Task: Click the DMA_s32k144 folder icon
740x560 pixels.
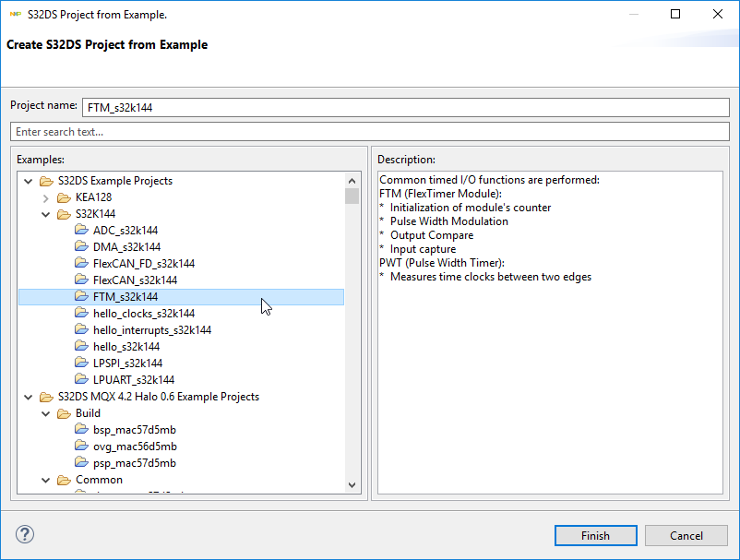Action: [x=82, y=247]
